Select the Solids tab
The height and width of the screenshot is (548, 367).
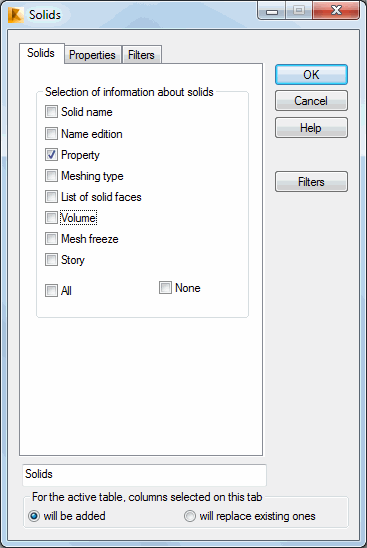click(x=41, y=53)
